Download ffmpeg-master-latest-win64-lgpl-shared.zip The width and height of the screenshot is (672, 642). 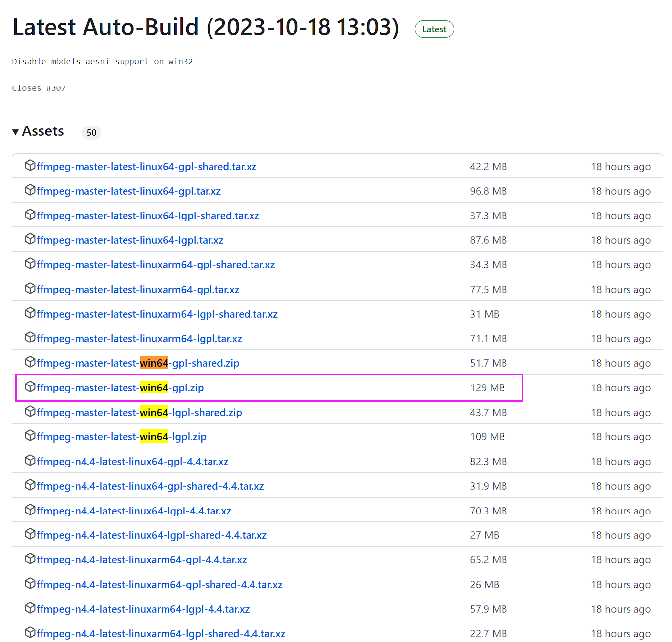(x=139, y=413)
